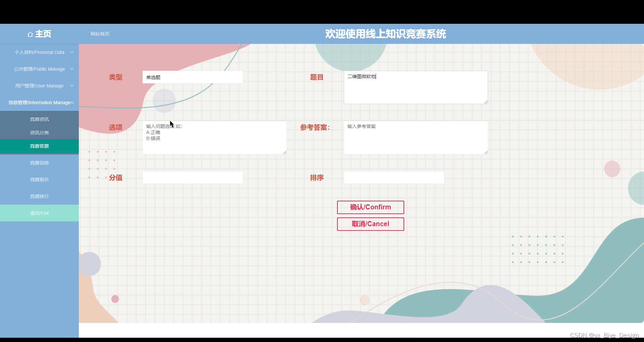The width and height of the screenshot is (644, 342).
Task: Click the 选项 options textarea
Action: click(214, 137)
